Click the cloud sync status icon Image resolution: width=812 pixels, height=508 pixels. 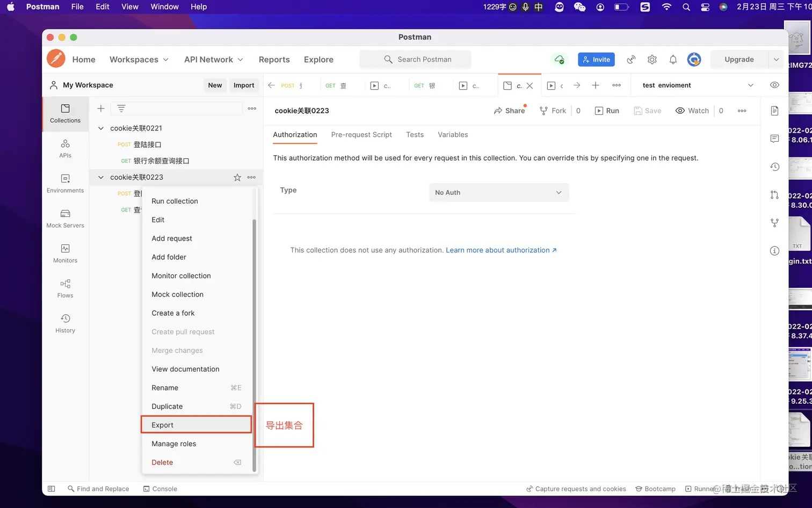click(559, 59)
